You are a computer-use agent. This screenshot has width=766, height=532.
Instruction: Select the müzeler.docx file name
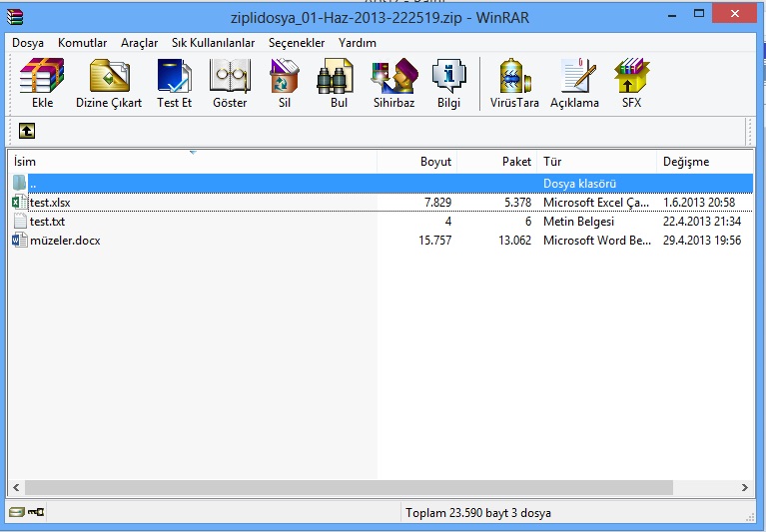point(65,241)
